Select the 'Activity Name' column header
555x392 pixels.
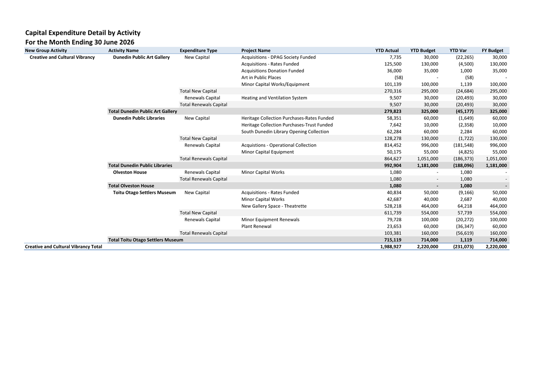click(x=123, y=51)
